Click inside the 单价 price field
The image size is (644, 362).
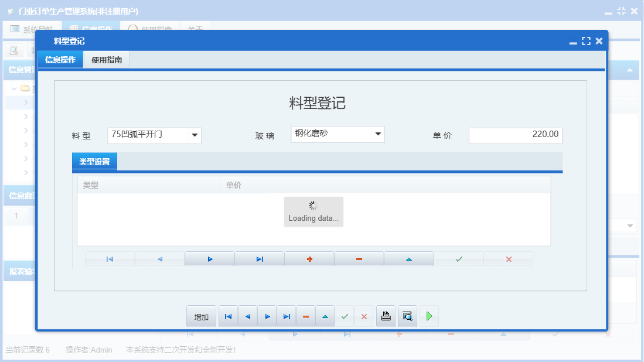click(x=515, y=135)
